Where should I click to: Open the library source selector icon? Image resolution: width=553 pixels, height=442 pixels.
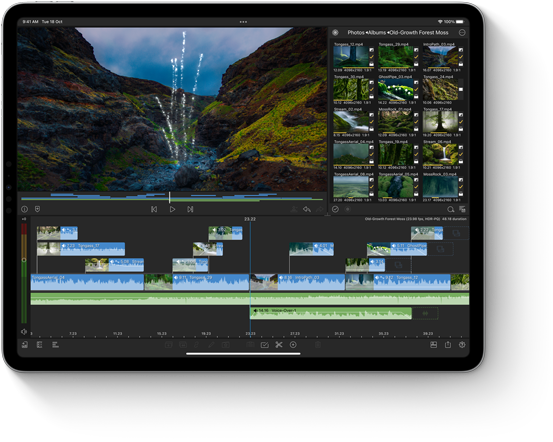tap(335, 32)
